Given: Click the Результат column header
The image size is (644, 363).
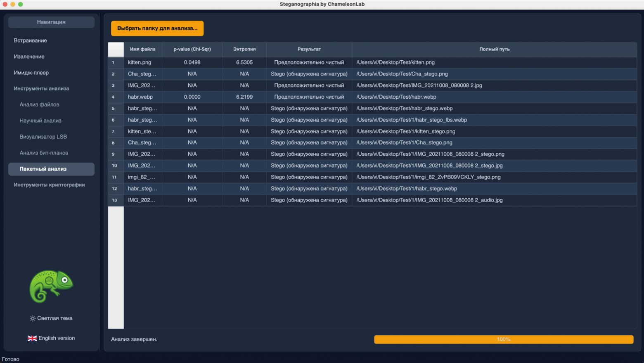Looking at the screenshot, I should tap(309, 49).
